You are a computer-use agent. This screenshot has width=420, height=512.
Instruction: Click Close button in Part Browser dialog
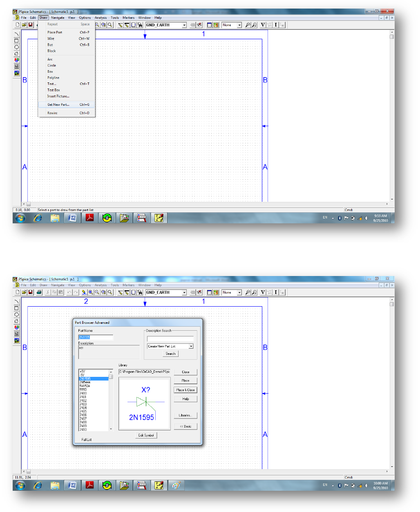tap(185, 372)
